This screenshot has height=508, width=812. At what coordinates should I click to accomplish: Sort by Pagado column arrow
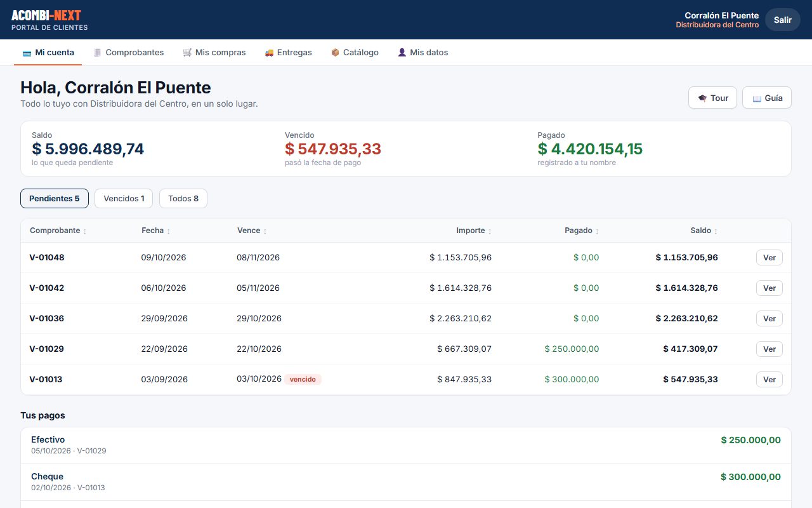pyautogui.click(x=597, y=231)
